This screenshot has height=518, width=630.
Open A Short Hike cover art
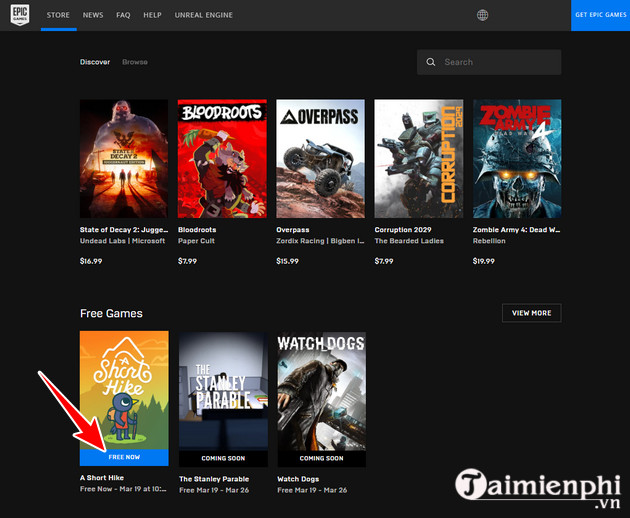pos(124,390)
